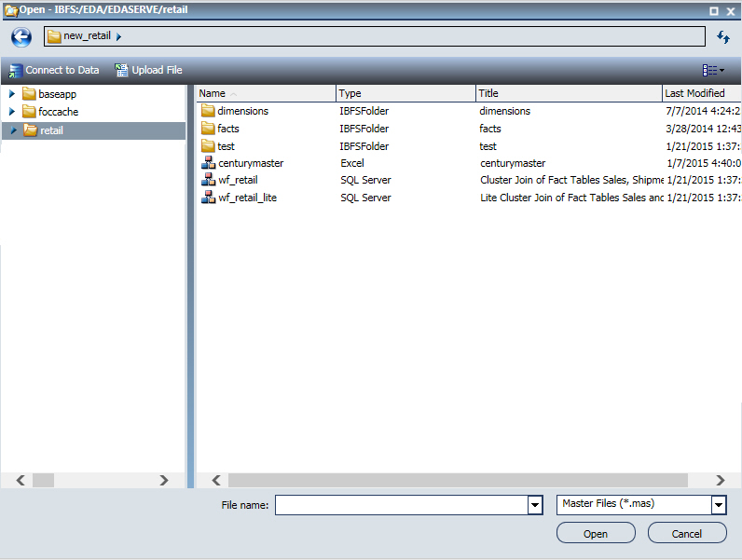Click the IBFSFolder type cell for test
Screen dimensions: 742x560
click(x=364, y=146)
